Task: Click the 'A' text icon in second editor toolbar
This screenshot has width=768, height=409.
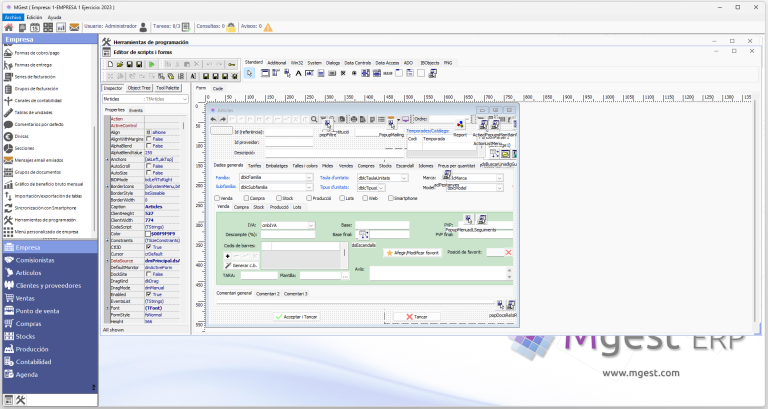Action: [x=193, y=76]
